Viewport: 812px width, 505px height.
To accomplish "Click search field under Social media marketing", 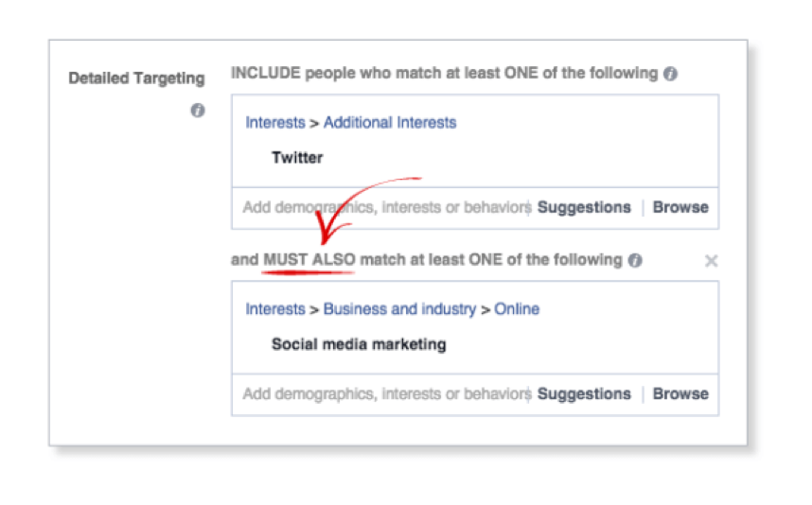I will (x=384, y=394).
